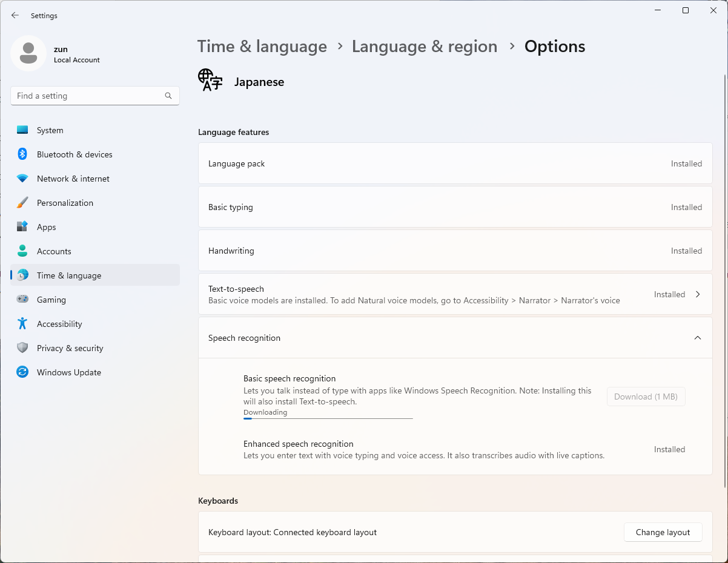Image resolution: width=728 pixels, height=563 pixels.
Task: Click the Personalization paintbrush icon
Action: [22, 203]
